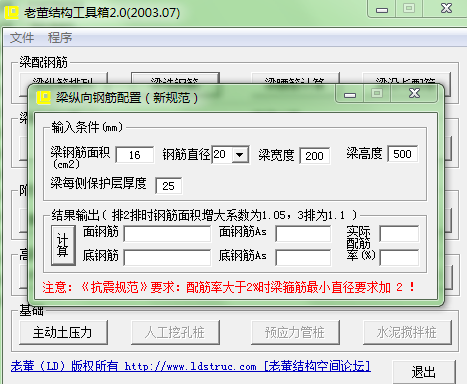Open the ldstruc.com copyright link
This screenshot has width=467, height=384.
pyautogui.click(x=191, y=366)
